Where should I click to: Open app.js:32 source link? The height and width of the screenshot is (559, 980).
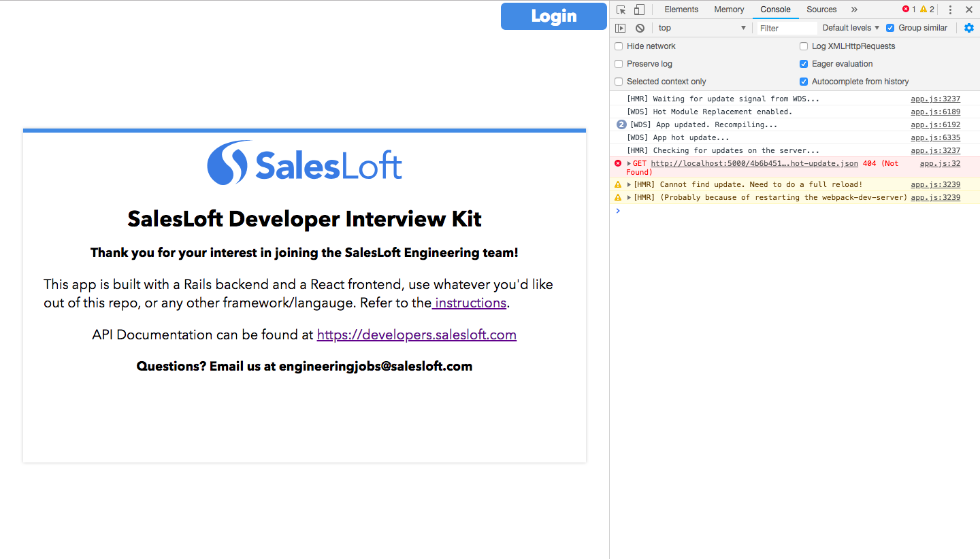[940, 164]
